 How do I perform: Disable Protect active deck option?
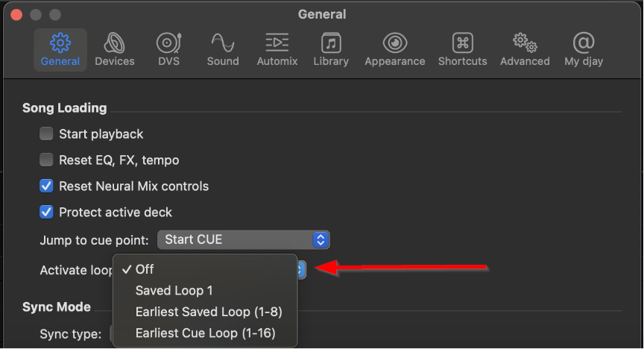[x=47, y=212]
